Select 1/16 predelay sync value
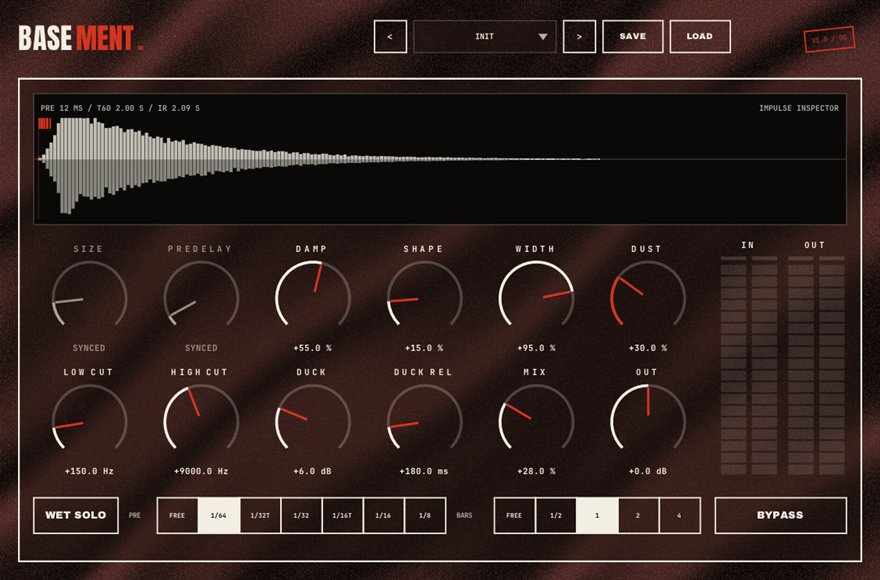The width and height of the screenshot is (880, 580). pos(383,515)
